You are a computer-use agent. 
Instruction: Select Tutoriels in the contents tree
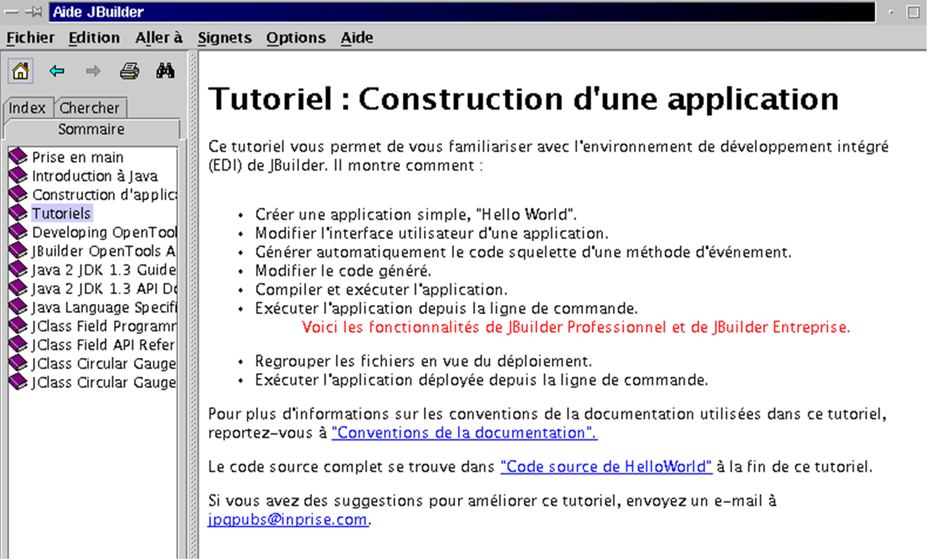pos(61,214)
